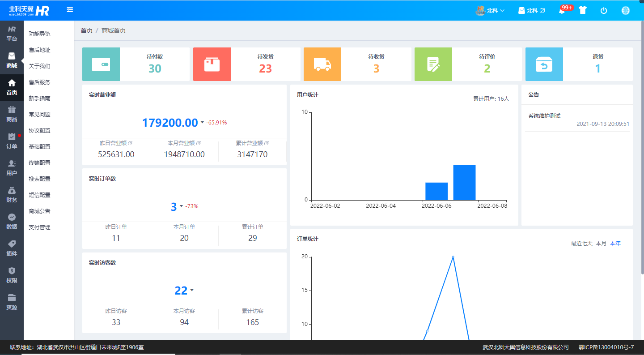644x355 pixels.
Task: Click the tallest blue bar in user chart
Action: point(464,183)
